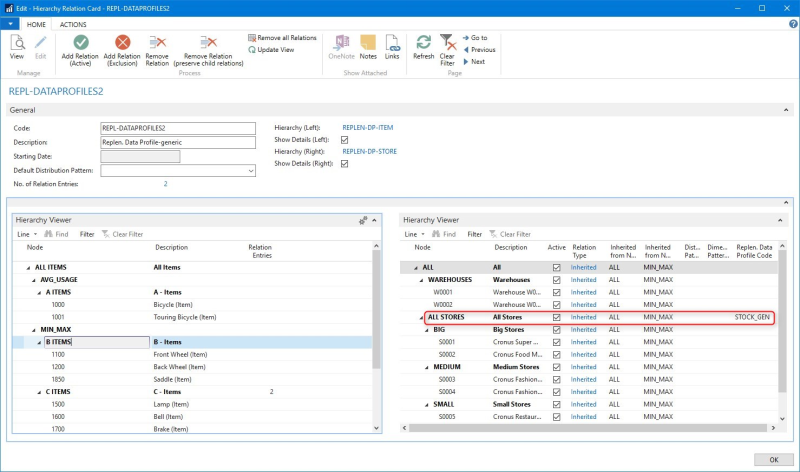Switch to the ACTIONS ribbon tab
Image resolution: width=800 pixels, height=472 pixels.
pos(73,23)
